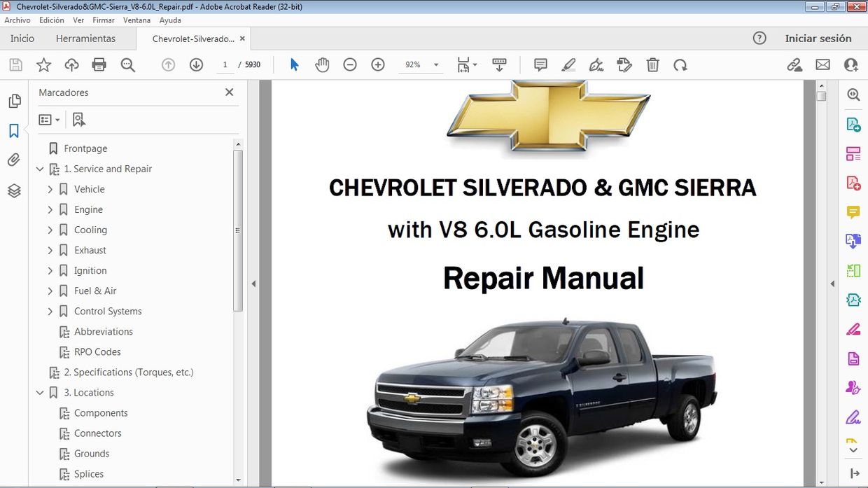This screenshot has height=488, width=868.
Task: Expand the Cooling bookmark
Action: click(x=50, y=230)
